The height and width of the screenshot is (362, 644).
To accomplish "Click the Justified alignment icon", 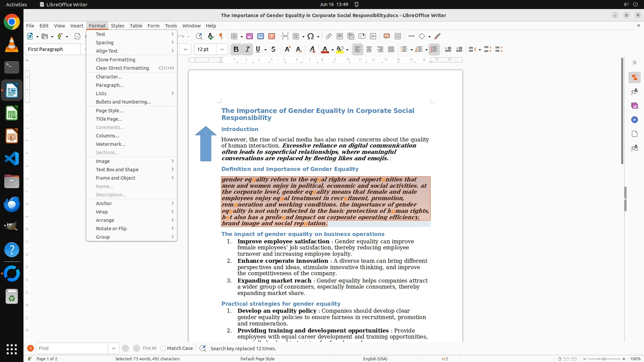I will 391,49.
